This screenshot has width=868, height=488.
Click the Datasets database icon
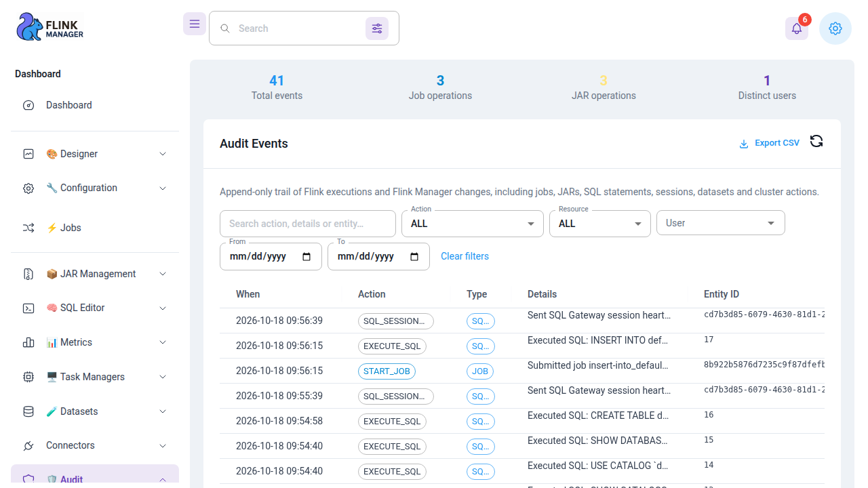pos(28,411)
